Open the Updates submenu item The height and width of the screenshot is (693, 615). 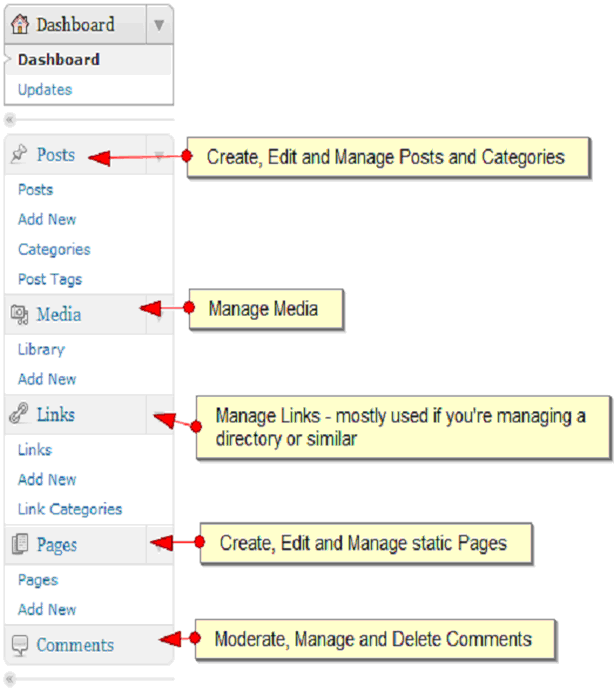tap(45, 89)
